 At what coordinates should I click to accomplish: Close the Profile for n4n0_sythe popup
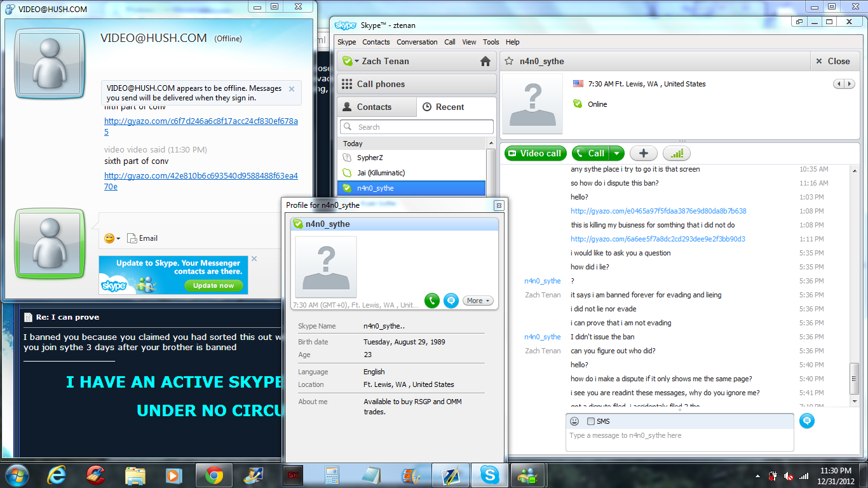[x=499, y=205]
